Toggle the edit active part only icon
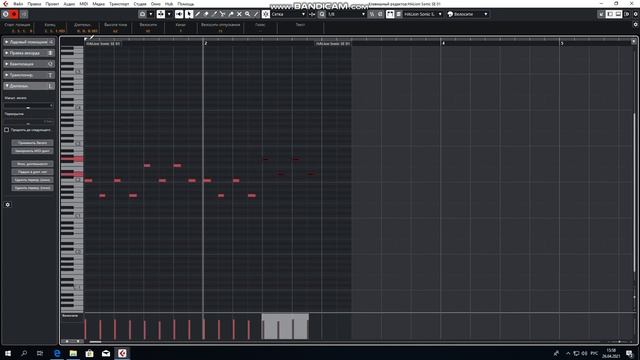This screenshot has height=360, width=640. (x=398, y=14)
